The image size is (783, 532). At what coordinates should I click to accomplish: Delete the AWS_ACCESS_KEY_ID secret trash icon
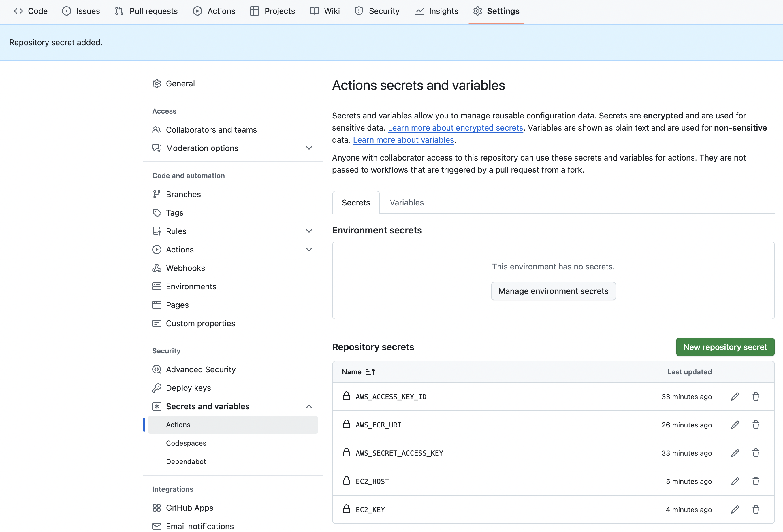pos(756,396)
